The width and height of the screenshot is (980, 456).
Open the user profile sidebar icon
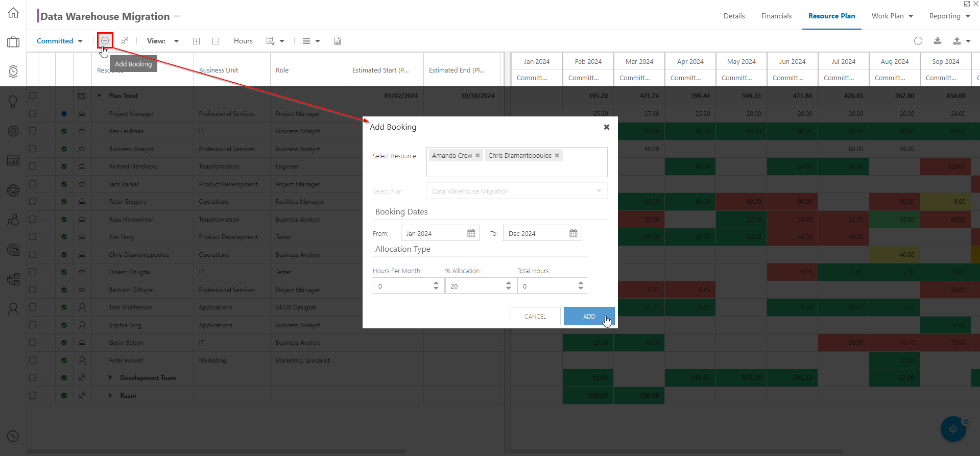[13, 309]
